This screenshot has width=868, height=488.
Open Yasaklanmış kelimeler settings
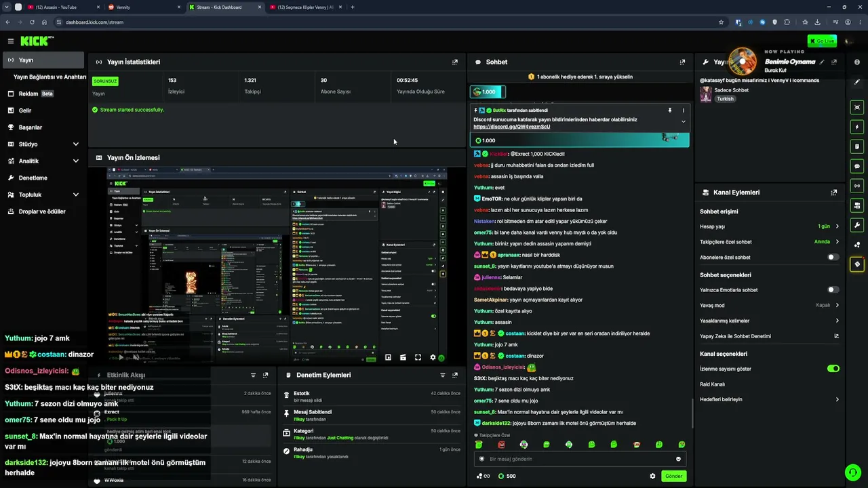pos(770,321)
